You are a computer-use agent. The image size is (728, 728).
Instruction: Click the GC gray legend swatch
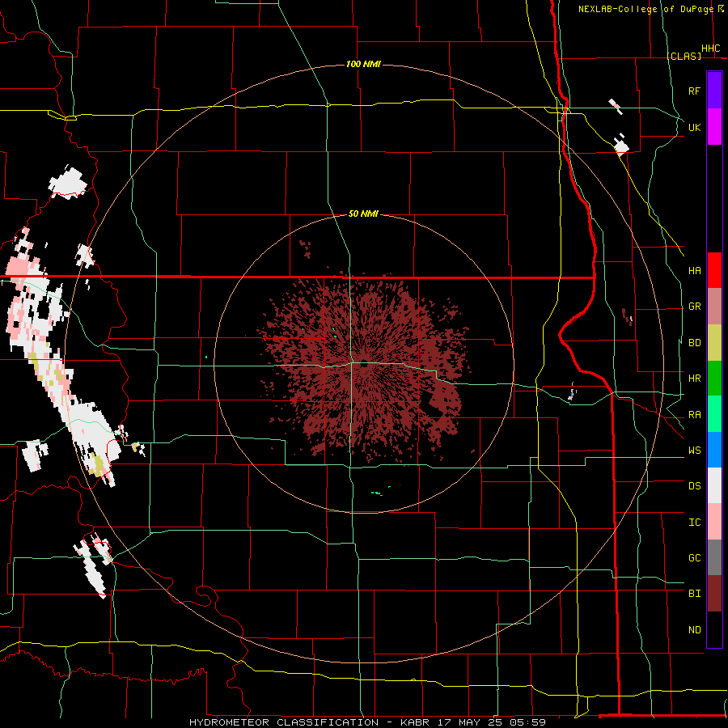tap(714, 557)
